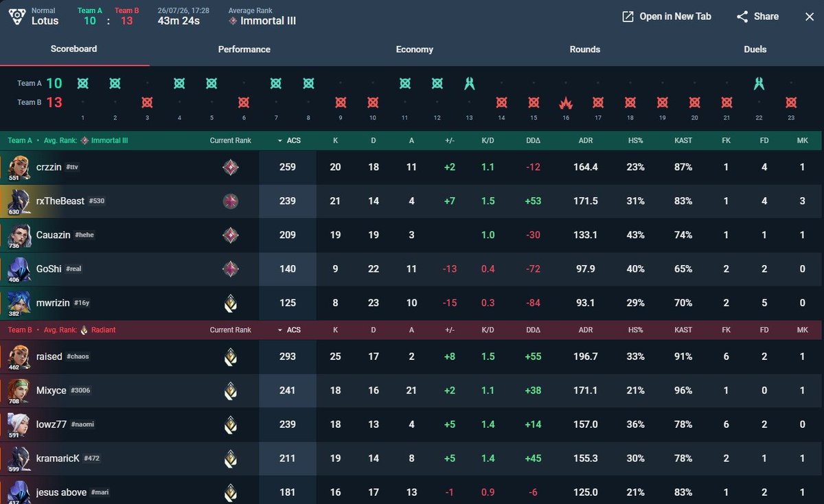Image resolution: width=824 pixels, height=504 pixels.
Task: Click crzzin's Immortal rank icon
Action: [x=231, y=167]
